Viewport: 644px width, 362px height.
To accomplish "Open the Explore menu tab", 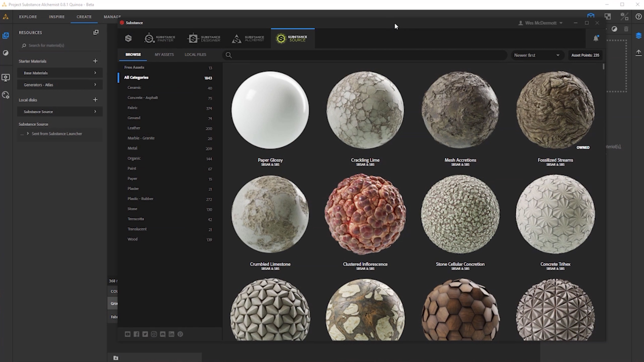I will tap(28, 17).
